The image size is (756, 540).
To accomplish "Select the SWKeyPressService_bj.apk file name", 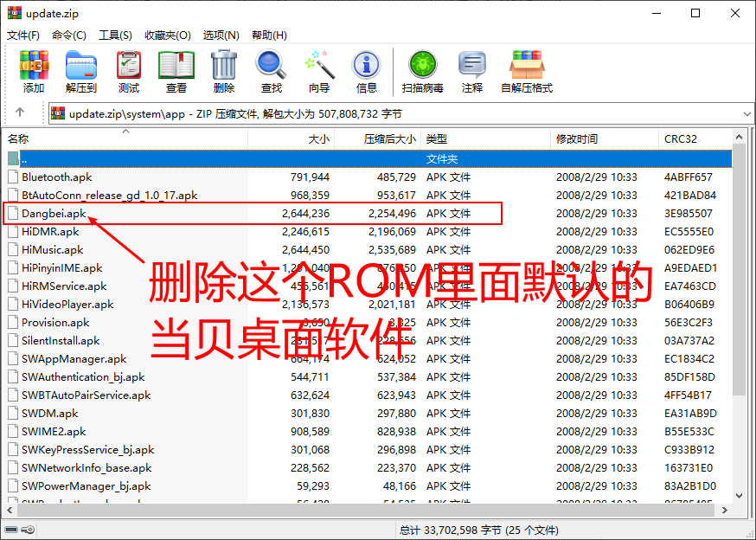I will pos(87,450).
